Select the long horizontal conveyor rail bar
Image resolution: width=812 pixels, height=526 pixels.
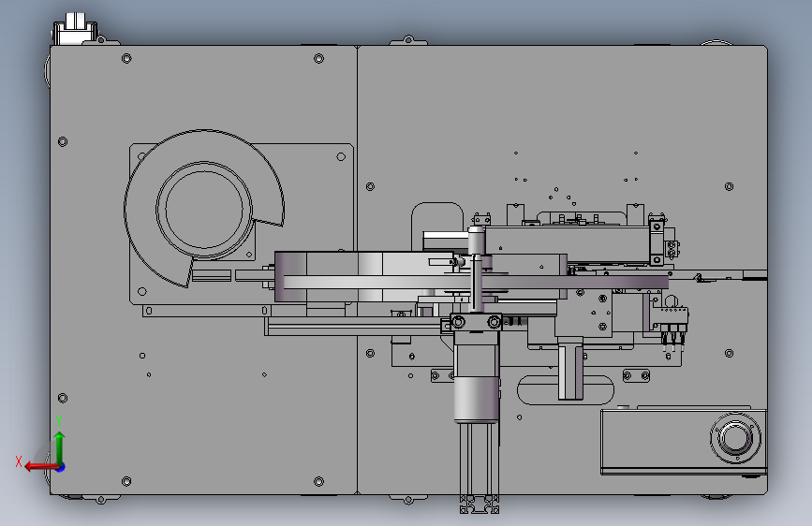click(476, 282)
